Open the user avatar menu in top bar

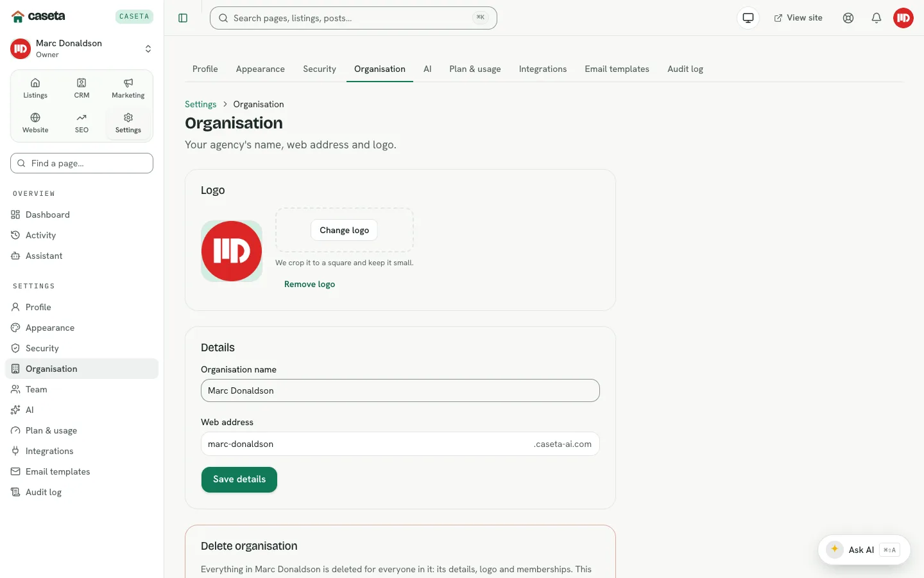pyautogui.click(x=903, y=18)
